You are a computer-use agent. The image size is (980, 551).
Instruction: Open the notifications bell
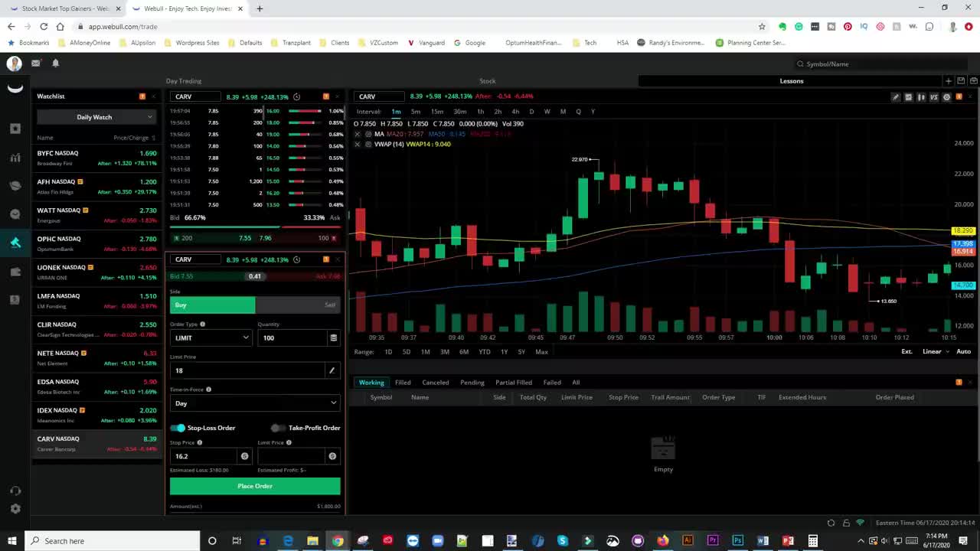55,64
